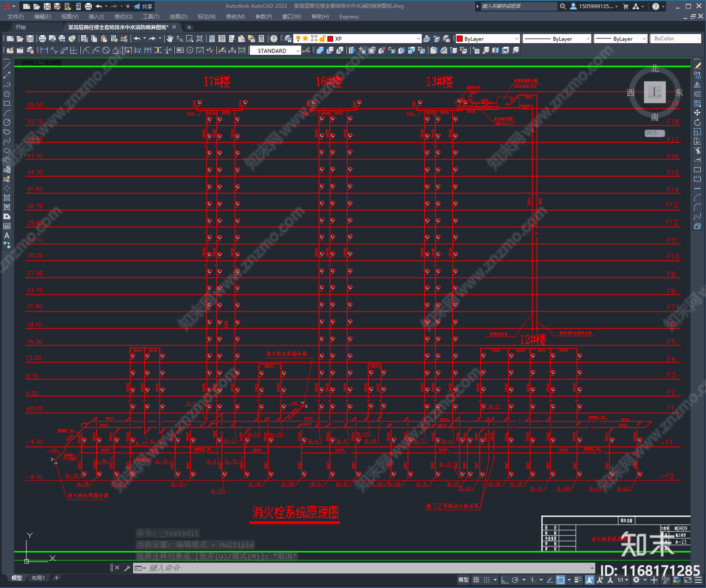The height and width of the screenshot is (588, 706).
Task: Click the Customization menu icon in status bar
Action: coord(699,580)
